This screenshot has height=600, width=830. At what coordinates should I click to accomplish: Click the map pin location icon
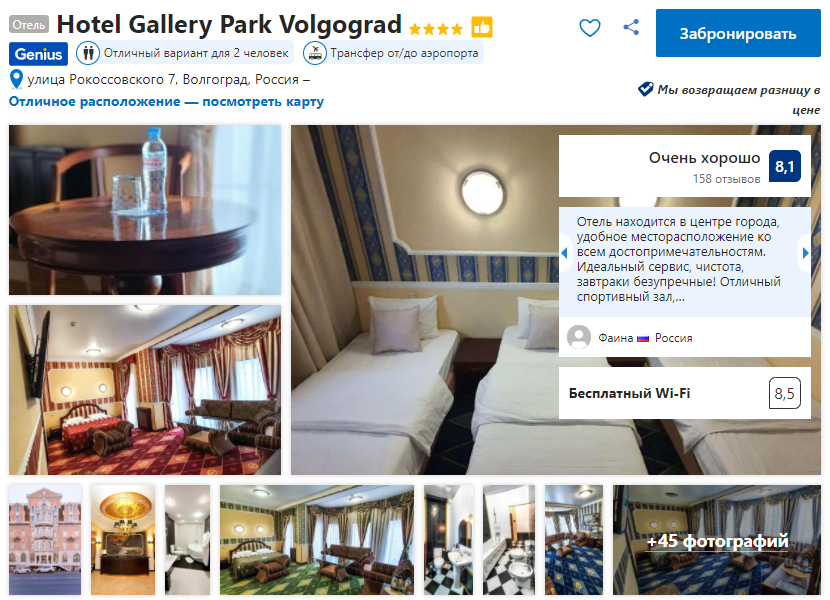pyautogui.click(x=16, y=79)
